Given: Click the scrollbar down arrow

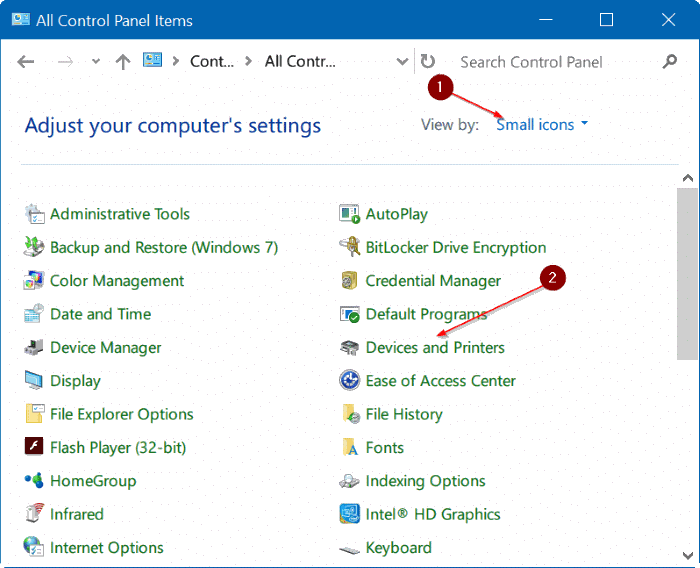Looking at the screenshot, I should pos(688,555).
